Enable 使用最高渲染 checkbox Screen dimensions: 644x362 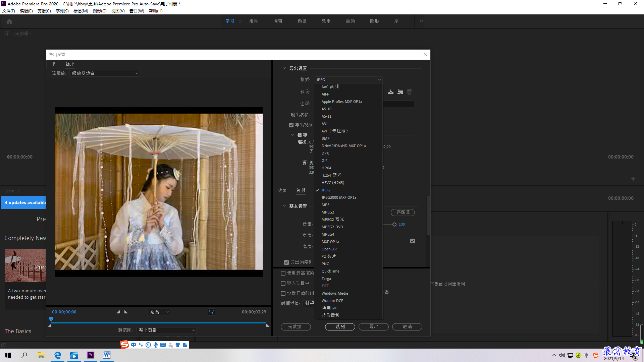tap(283, 273)
